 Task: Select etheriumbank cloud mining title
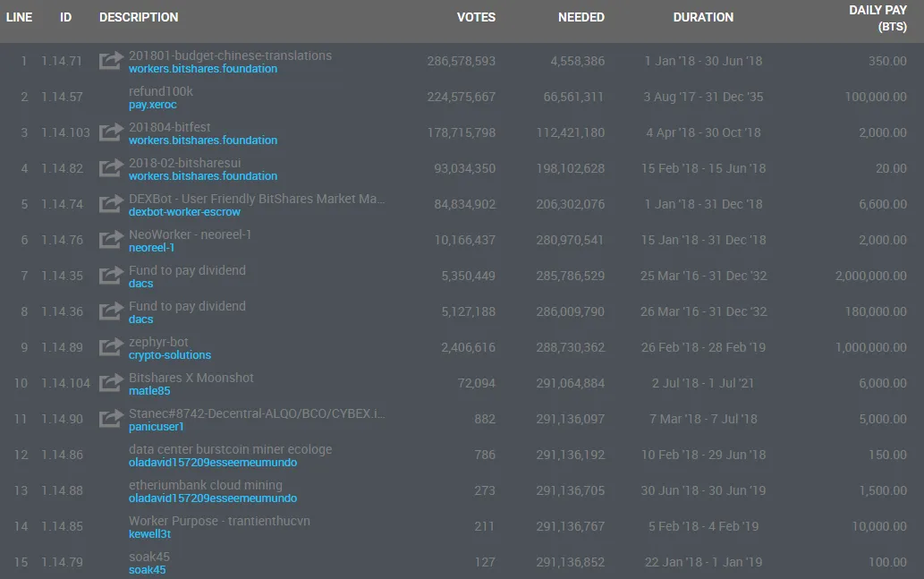205,485
